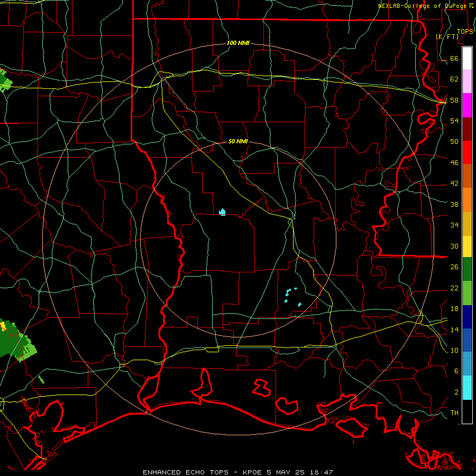
Task: Select the dark maroon legend swatch
Action: coord(467,129)
